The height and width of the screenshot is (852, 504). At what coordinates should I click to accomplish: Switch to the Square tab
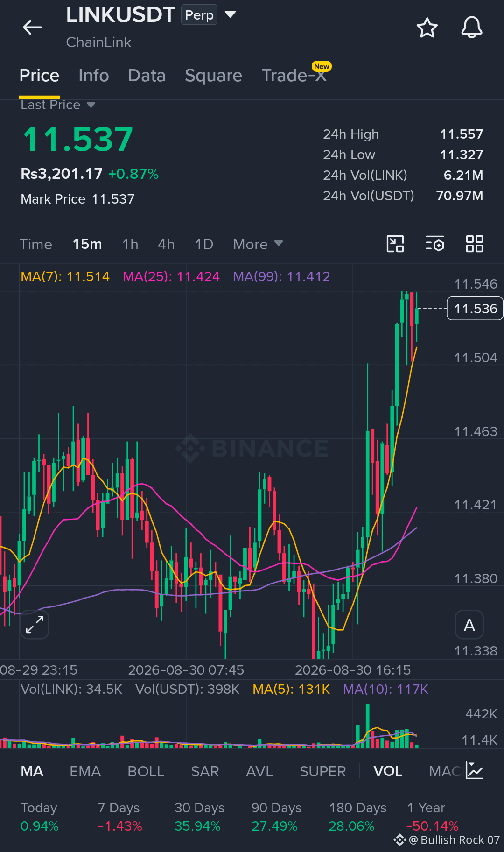click(x=213, y=76)
